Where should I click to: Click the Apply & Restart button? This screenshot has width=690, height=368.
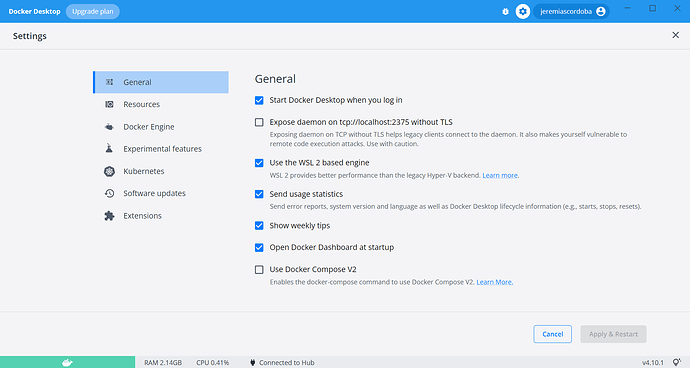click(x=613, y=334)
